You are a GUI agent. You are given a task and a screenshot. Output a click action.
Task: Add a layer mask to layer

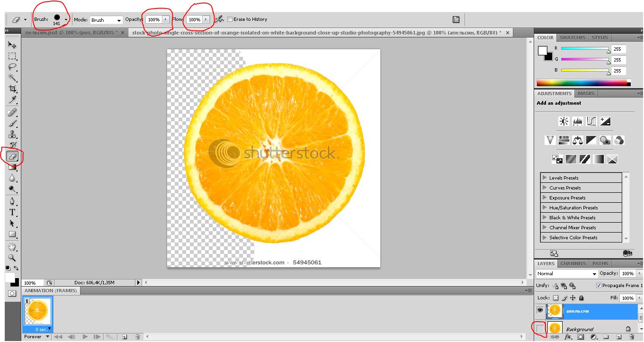pyautogui.click(x=580, y=337)
